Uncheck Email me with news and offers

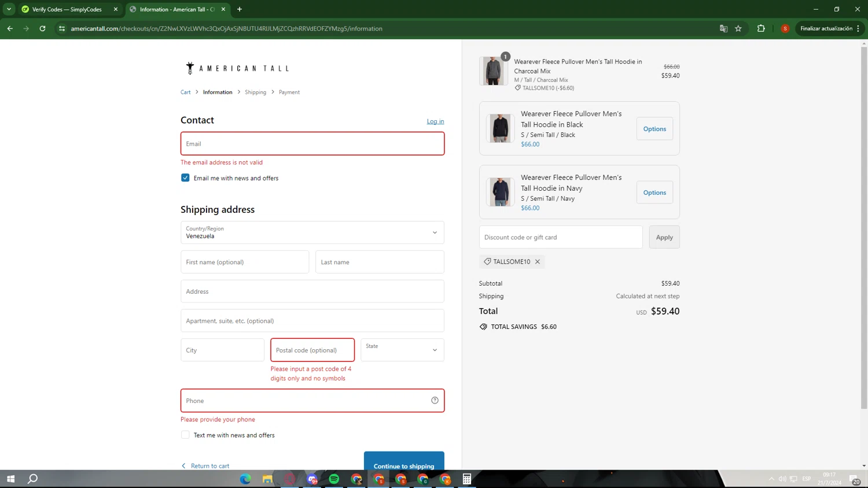tap(185, 178)
